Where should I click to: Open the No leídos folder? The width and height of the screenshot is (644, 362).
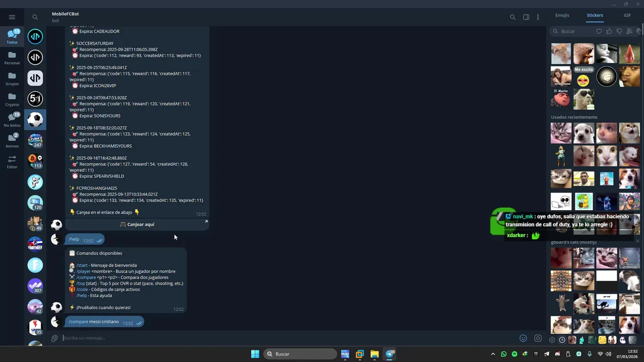pos(12,120)
